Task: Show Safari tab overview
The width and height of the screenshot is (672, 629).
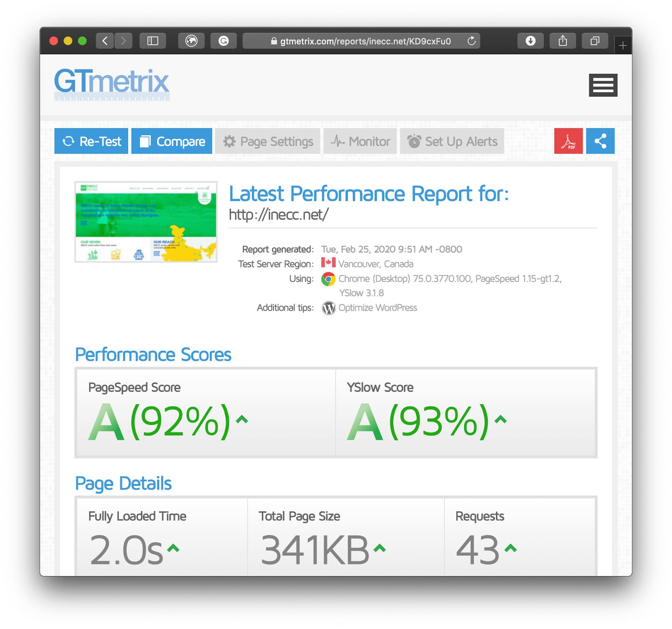Action: [x=595, y=41]
